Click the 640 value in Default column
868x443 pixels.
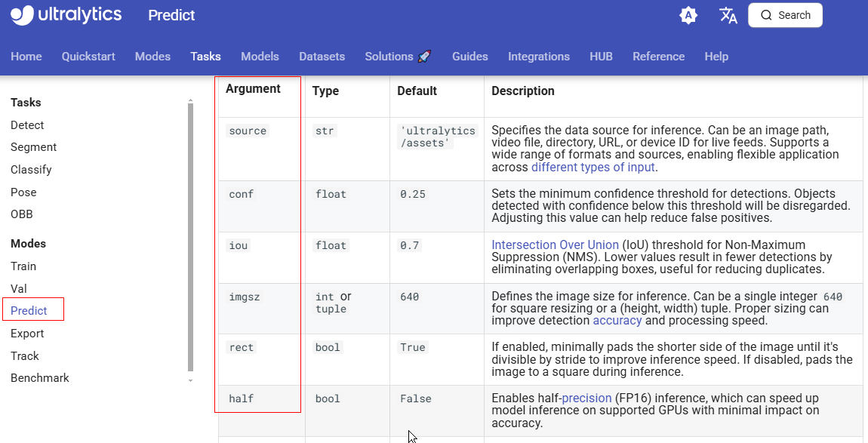pos(410,297)
